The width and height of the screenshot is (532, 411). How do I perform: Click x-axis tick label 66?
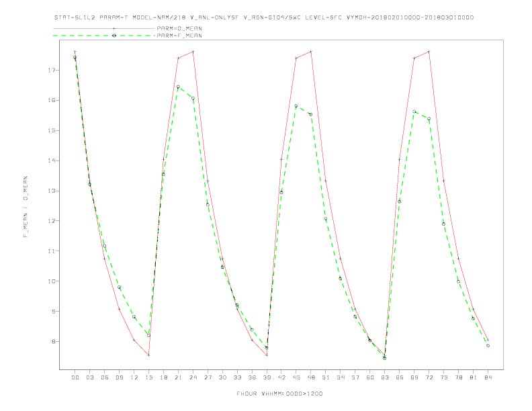pos(400,377)
